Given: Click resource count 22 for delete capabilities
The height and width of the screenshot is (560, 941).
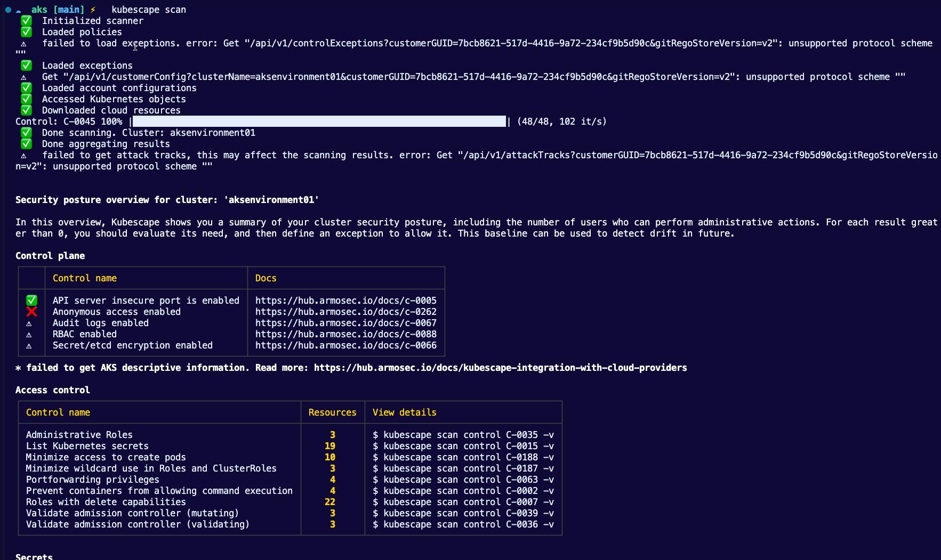Looking at the screenshot, I should [330, 502].
